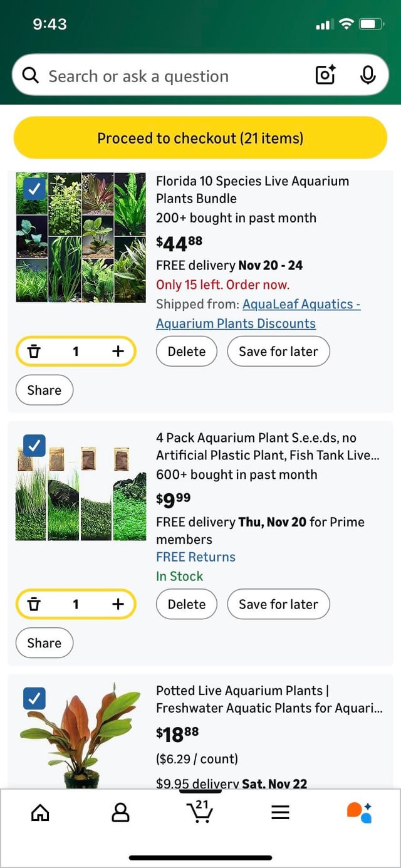The width and height of the screenshot is (401, 868).
Task: Open the account profile icon
Action: (120, 813)
